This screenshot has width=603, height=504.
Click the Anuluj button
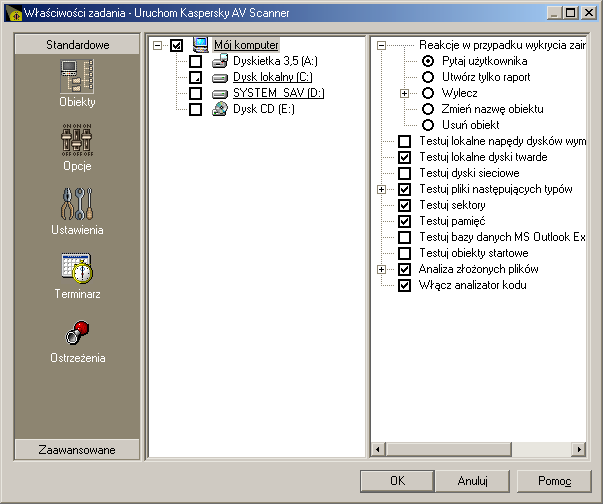472,481
